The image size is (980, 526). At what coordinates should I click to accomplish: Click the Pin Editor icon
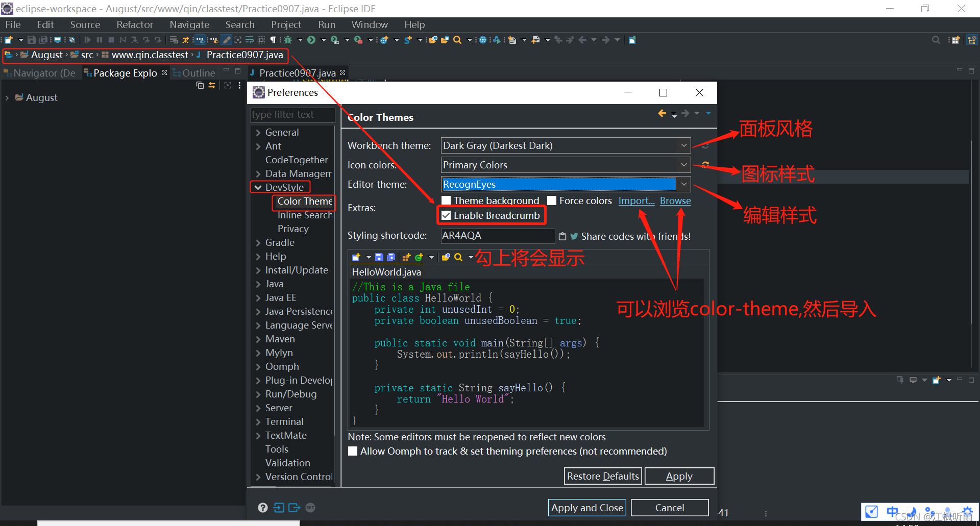tap(632, 40)
